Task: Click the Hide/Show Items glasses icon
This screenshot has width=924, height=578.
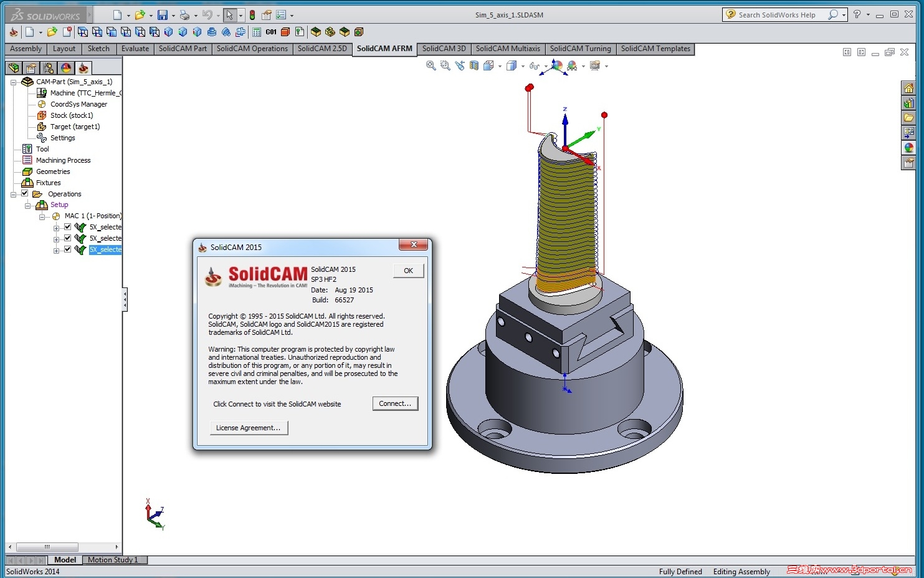Action: pyautogui.click(x=534, y=65)
